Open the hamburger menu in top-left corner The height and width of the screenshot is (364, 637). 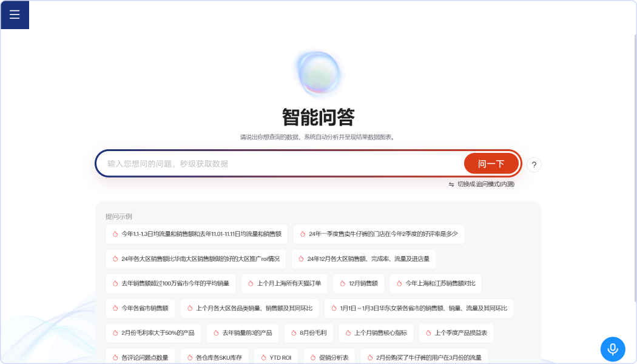15,15
